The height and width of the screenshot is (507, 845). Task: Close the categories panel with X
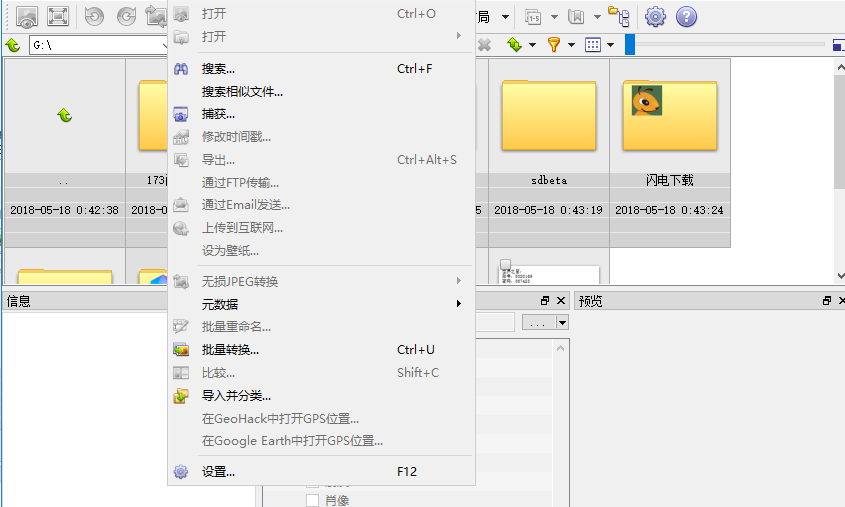pos(561,301)
